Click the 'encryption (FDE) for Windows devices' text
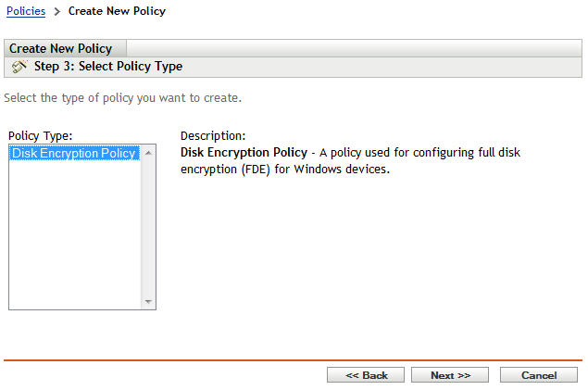Screen dimensions: 588x390 click(284, 169)
